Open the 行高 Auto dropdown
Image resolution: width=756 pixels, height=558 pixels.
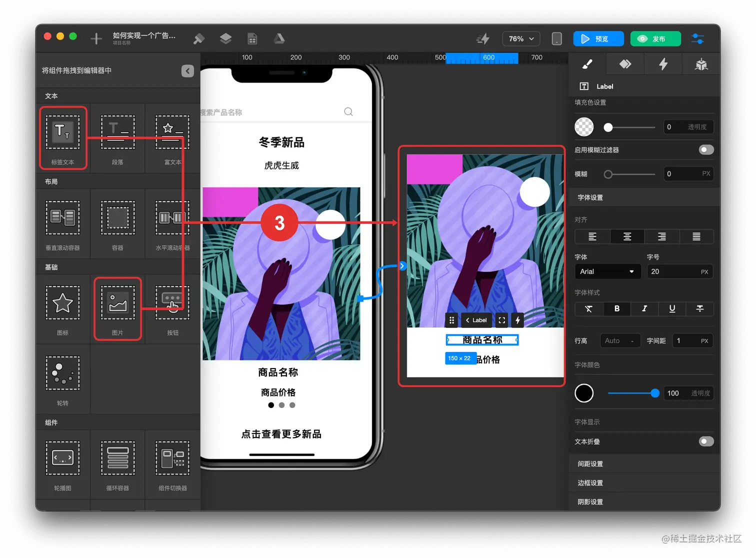click(x=620, y=340)
